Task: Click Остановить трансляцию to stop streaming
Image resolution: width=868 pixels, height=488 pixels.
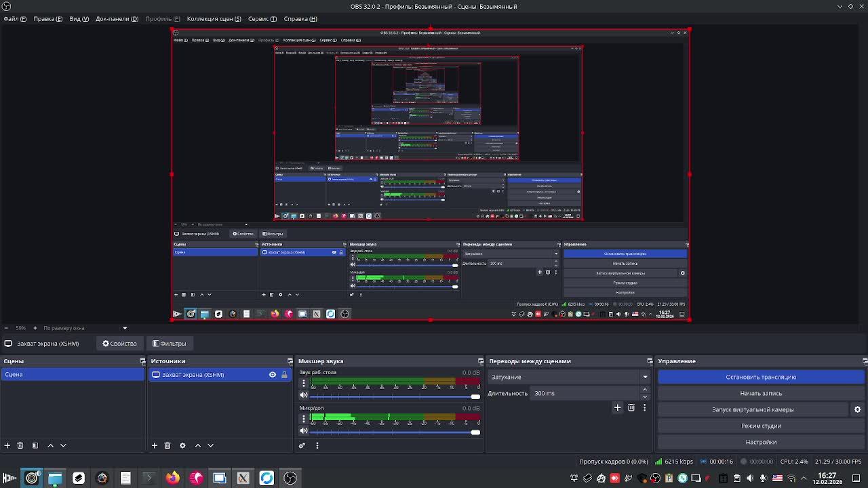Action: click(x=761, y=377)
